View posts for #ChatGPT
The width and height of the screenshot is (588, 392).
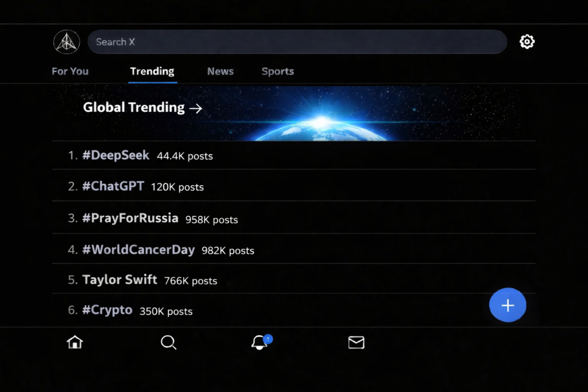[113, 186]
